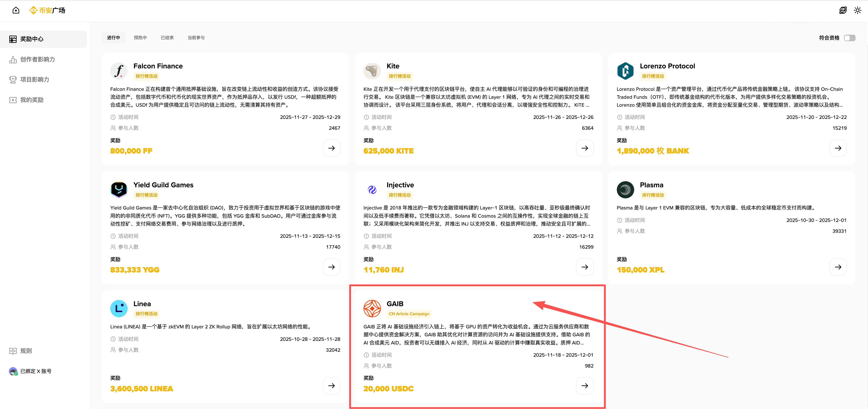The height and width of the screenshot is (409, 868).
Task: Click the 已绑定 X 账号 account entry
Action: click(36, 371)
